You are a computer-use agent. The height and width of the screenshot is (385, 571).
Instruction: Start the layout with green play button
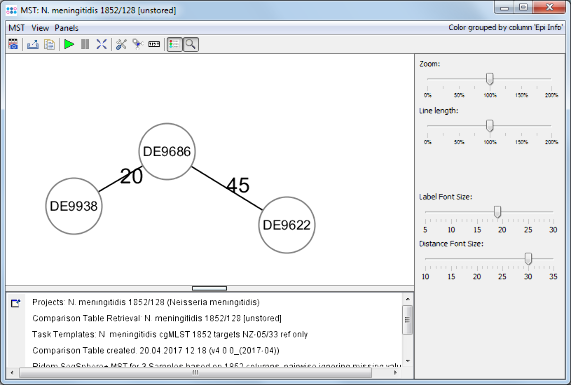pos(69,44)
